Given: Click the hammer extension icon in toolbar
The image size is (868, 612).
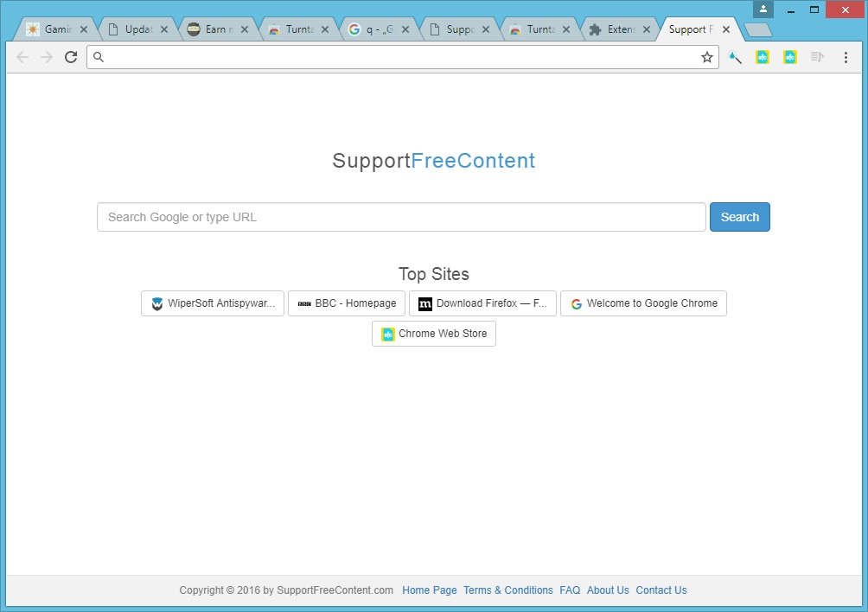Looking at the screenshot, I should [x=736, y=57].
